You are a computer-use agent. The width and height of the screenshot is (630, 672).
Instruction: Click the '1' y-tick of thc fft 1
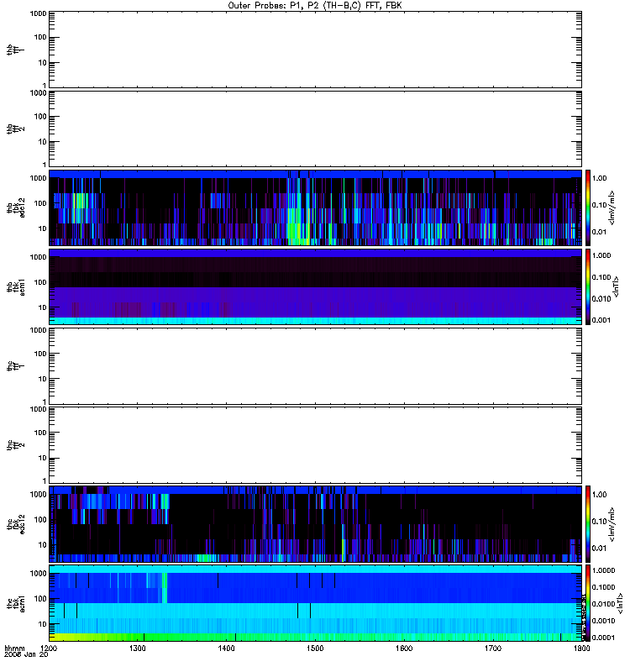(45, 402)
